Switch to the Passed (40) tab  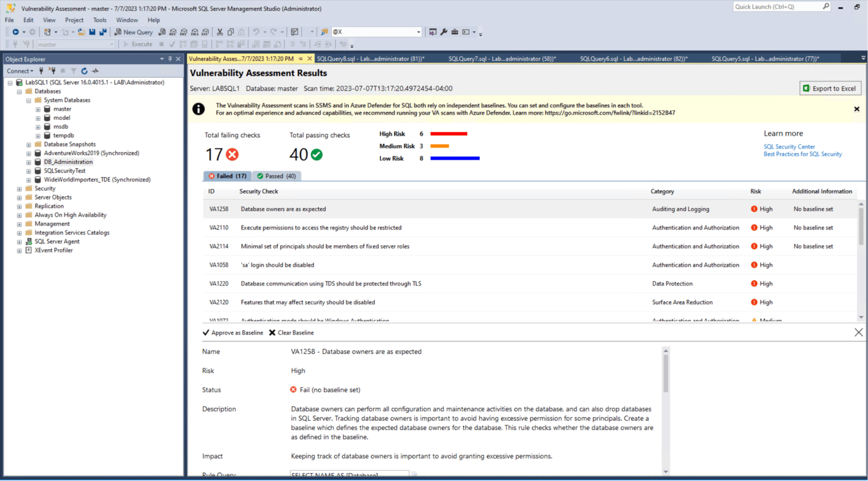(277, 176)
